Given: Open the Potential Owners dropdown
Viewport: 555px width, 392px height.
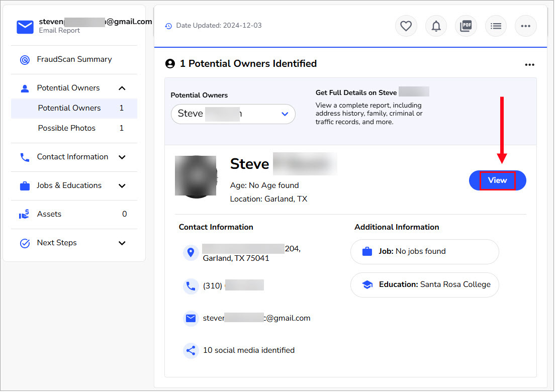Looking at the screenshot, I should click(x=233, y=114).
